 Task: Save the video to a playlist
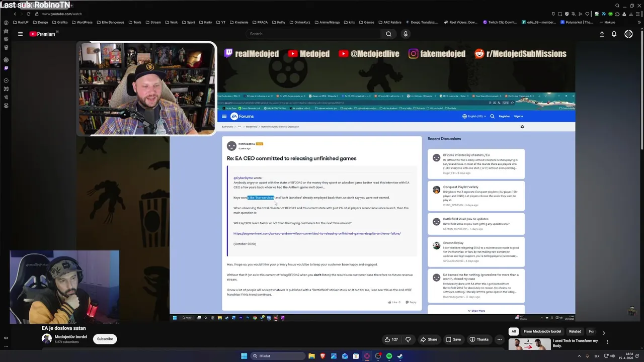453,339
